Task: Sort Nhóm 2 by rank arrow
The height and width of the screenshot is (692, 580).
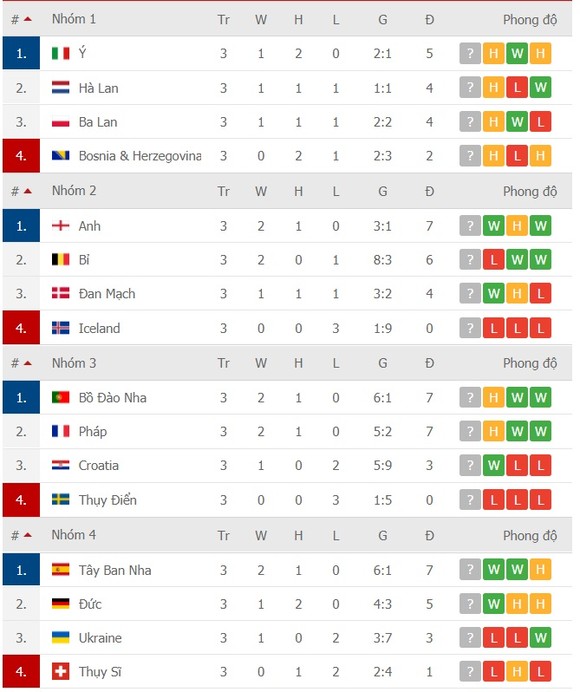Action: pyautogui.click(x=27, y=191)
